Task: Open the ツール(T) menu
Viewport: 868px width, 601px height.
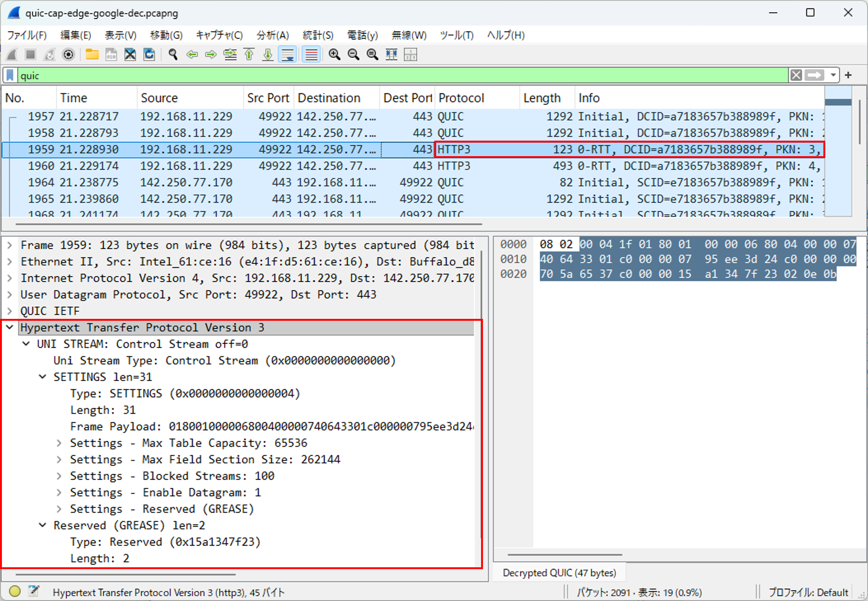Action: click(x=457, y=35)
